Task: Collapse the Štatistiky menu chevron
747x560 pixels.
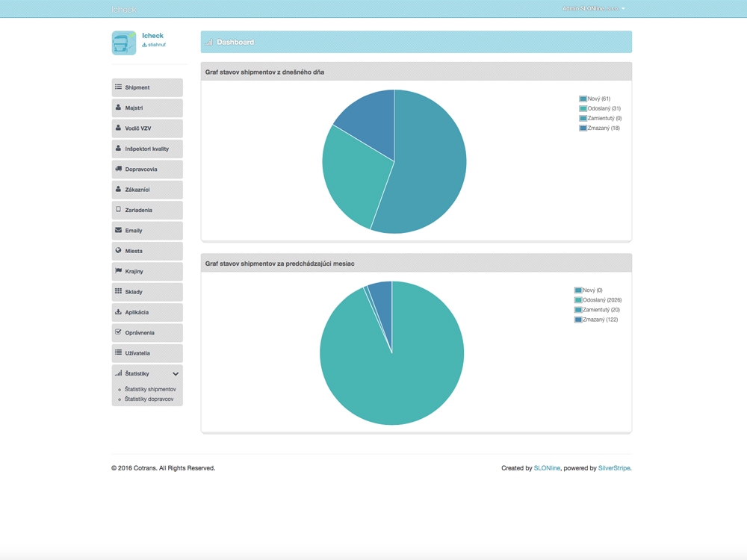Action: point(176,374)
